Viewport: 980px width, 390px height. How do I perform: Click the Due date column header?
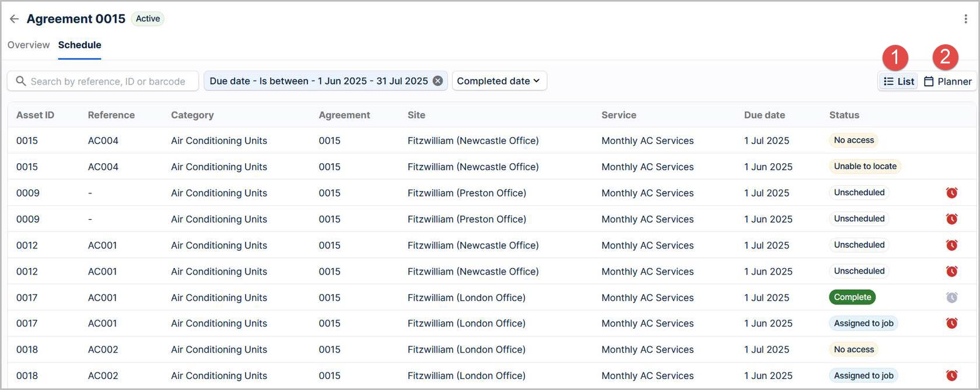[765, 115]
